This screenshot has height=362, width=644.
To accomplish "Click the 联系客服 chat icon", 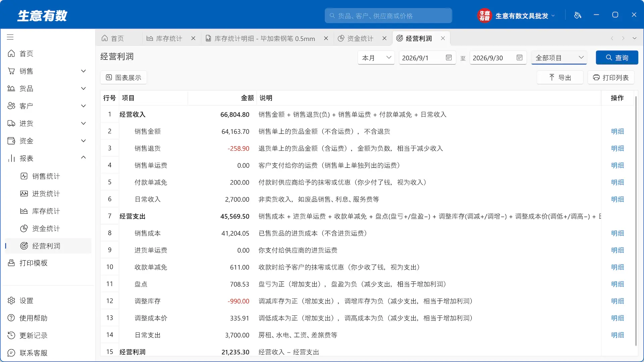I will pos(11,353).
